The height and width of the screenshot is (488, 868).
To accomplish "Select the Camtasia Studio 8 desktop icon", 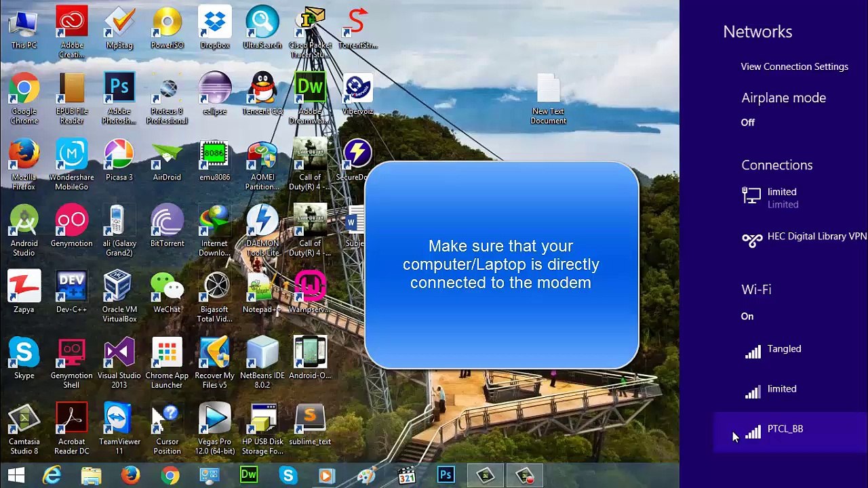I will point(24,430).
